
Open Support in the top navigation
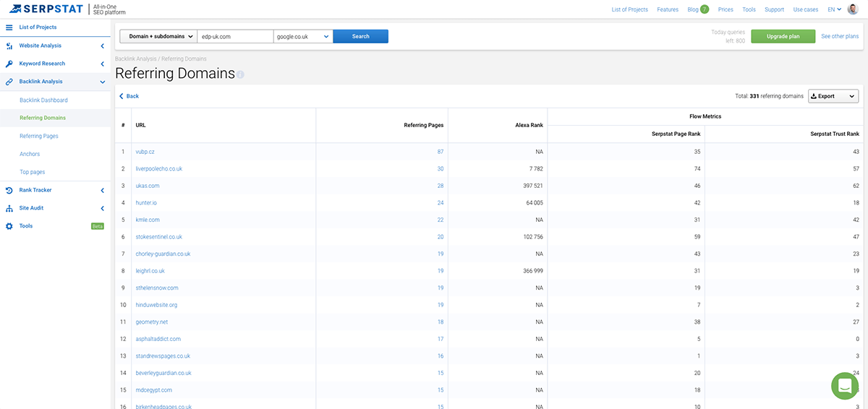pos(774,9)
